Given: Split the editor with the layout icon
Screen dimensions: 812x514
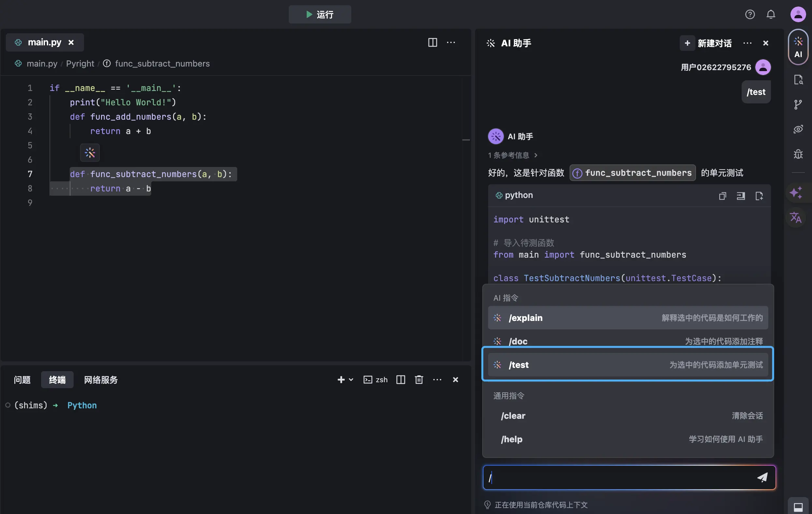Looking at the screenshot, I should pos(433,42).
